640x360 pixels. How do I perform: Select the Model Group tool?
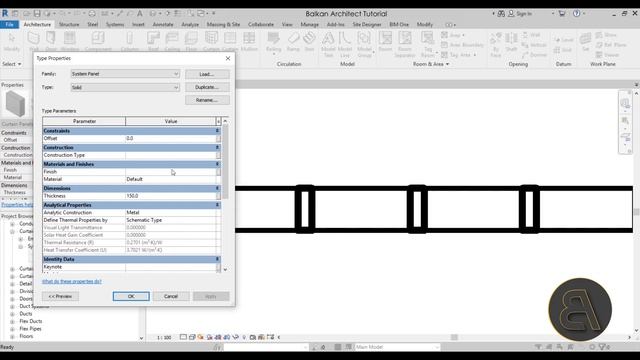pos(364,44)
